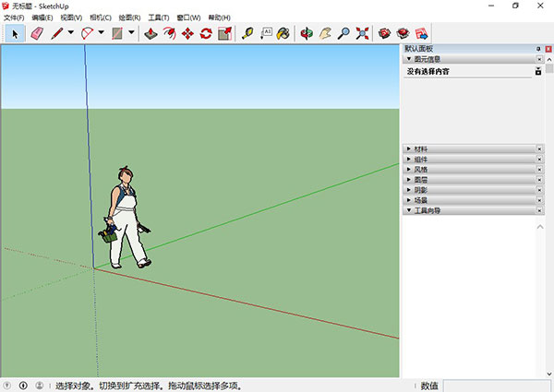
Task: Select the arrow Select tool
Action: click(15, 34)
